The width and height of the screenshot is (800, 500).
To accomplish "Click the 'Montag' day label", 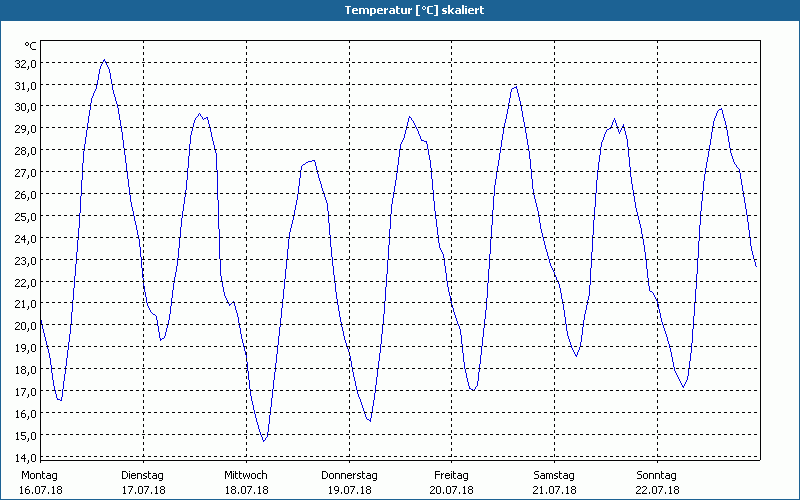I will [x=40, y=475].
